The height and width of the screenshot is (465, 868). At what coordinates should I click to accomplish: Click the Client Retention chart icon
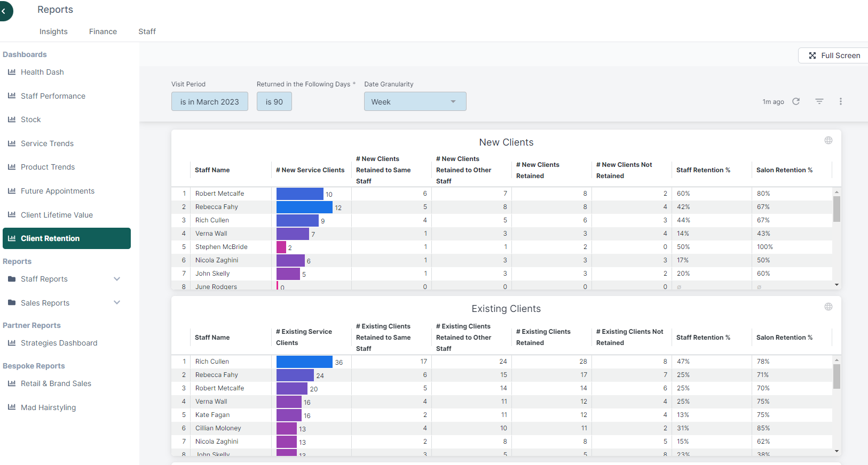(x=12, y=238)
